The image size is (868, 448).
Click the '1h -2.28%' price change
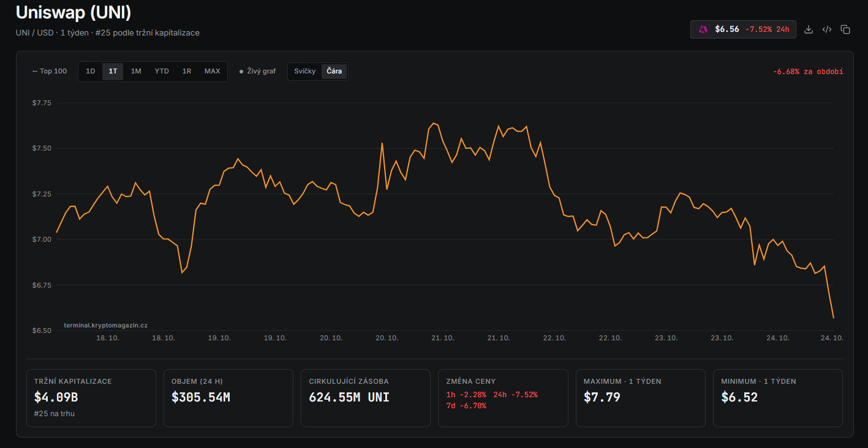467,395
